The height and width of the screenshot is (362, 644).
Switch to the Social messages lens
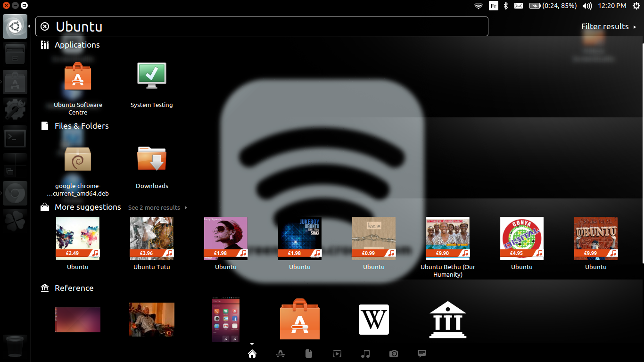[x=422, y=353]
